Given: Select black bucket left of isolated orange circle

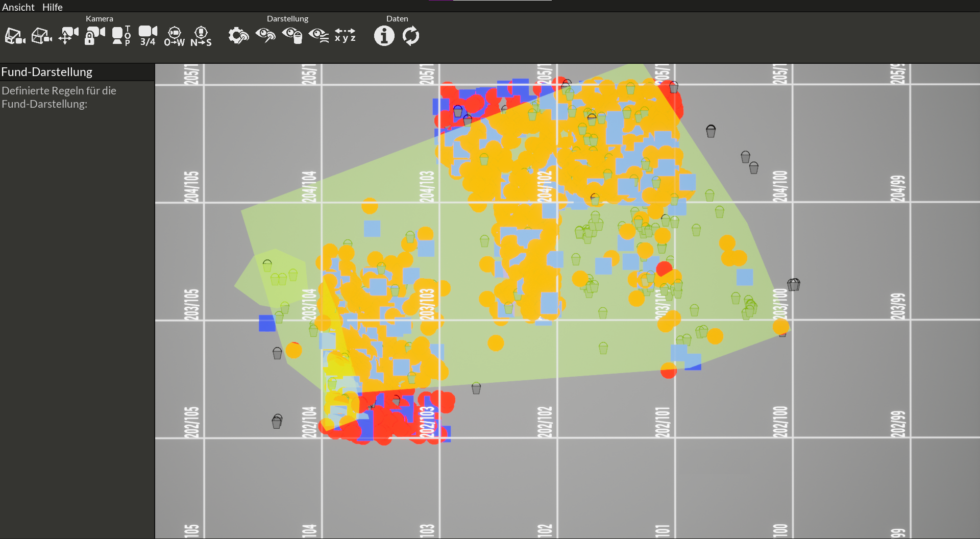Looking at the screenshot, I should click(277, 353).
